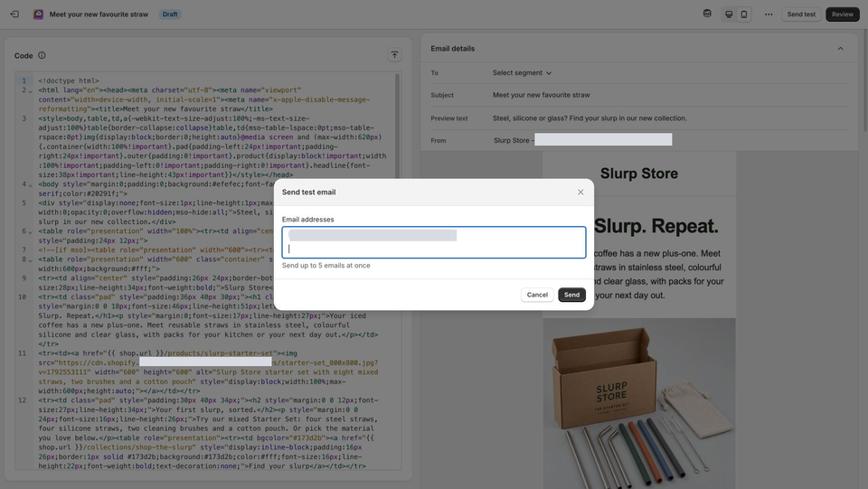868x489 pixels.
Task: Fold code line 2 arrow
Action: [x=30, y=90]
